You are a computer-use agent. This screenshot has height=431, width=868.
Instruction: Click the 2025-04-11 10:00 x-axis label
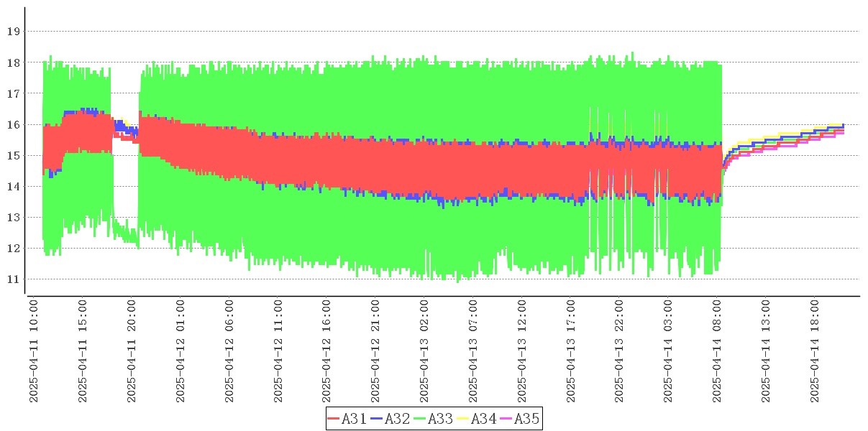(x=33, y=351)
